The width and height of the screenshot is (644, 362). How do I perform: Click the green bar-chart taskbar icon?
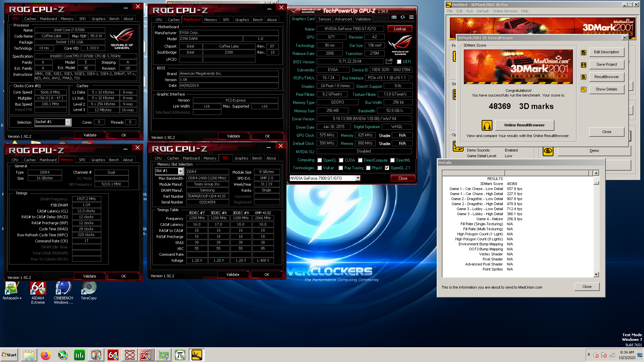[x=79, y=355]
